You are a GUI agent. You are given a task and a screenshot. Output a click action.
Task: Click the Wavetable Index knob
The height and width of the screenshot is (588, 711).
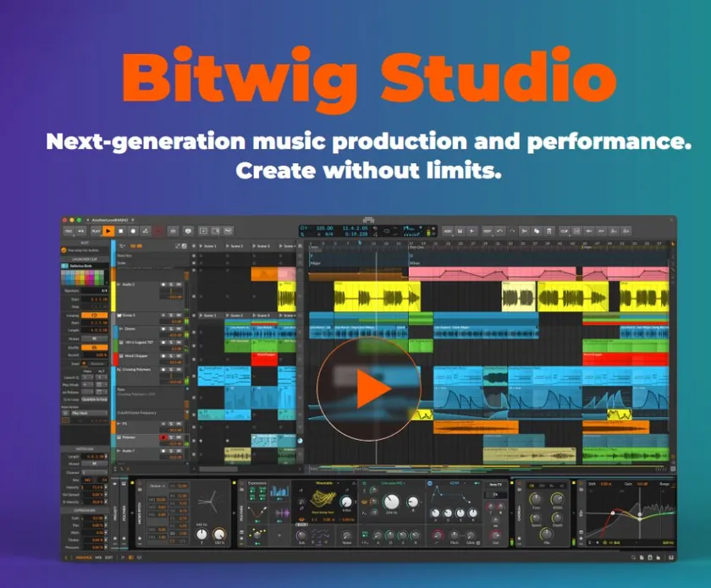tap(346, 502)
